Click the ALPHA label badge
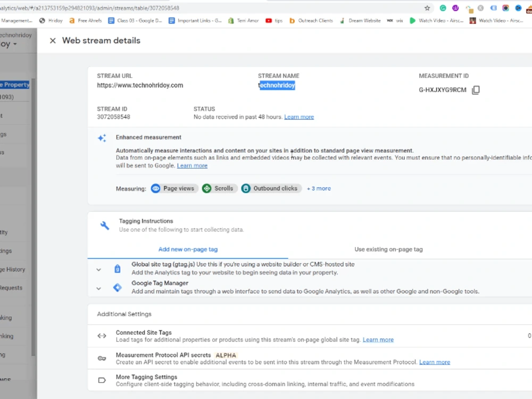The image size is (532, 399). pos(226,355)
